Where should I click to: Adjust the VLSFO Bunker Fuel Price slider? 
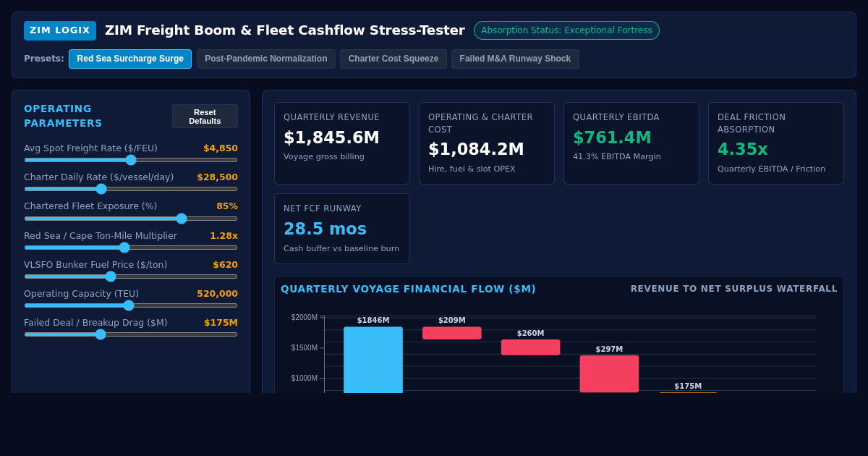(131, 276)
